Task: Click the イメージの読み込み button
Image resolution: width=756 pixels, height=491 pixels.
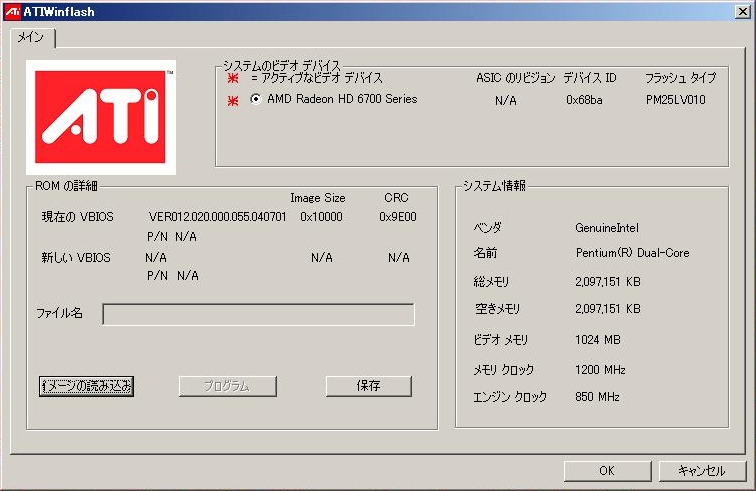Action: [x=86, y=386]
